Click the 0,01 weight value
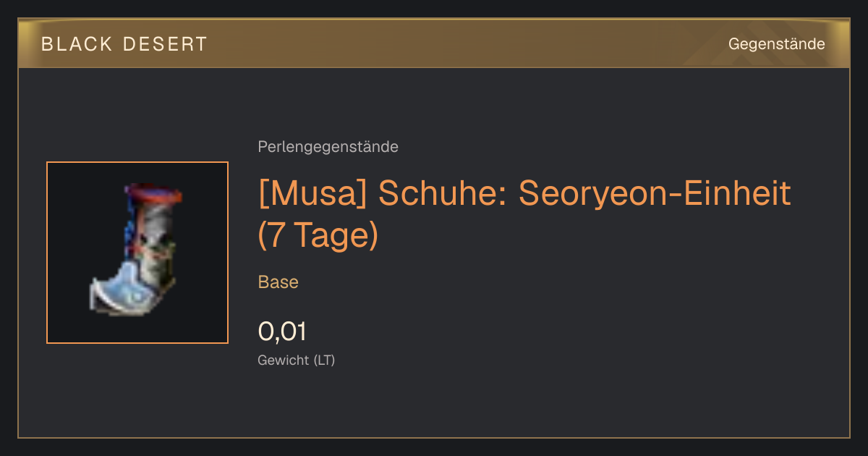Viewport: 868px width, 456px height. click(x=282, y=332)
